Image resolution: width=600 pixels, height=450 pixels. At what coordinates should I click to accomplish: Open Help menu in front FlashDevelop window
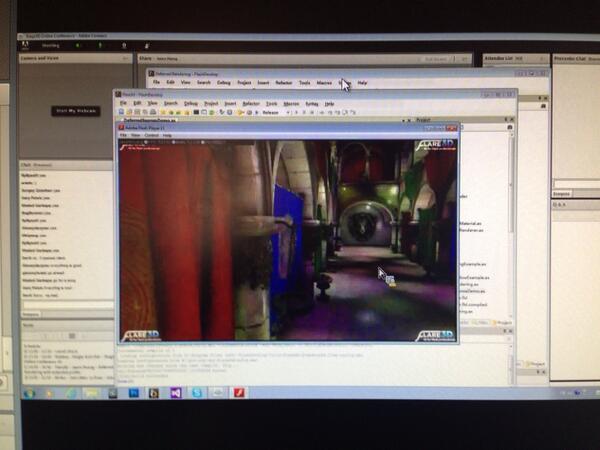[329, 104]
